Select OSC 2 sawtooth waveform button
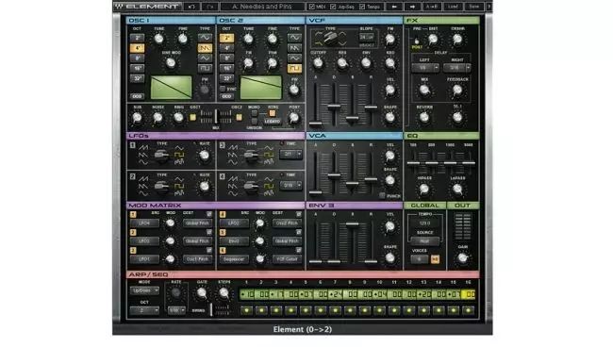Image resolution: width=613 pixels, height=364 pixels. (x=294, y=48)
